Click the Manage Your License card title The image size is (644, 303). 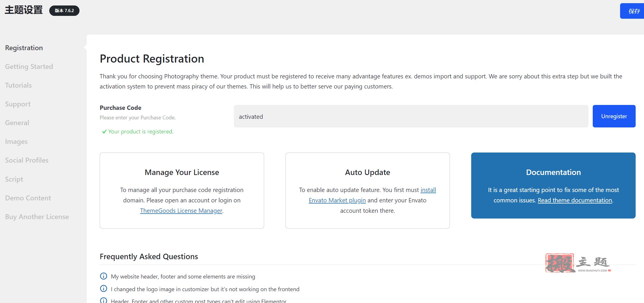coord(182,172)
